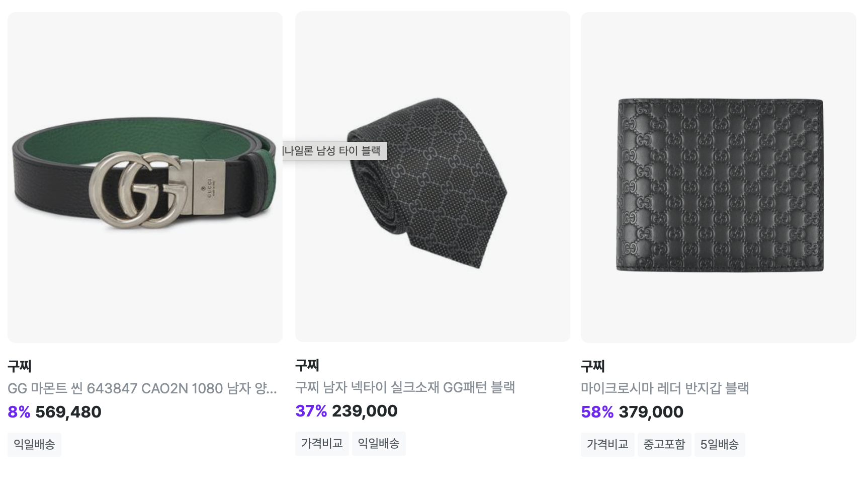This screenshot has width=868, height=498.
Task: Open the black GG pattern necktie image
Action: 433,177
